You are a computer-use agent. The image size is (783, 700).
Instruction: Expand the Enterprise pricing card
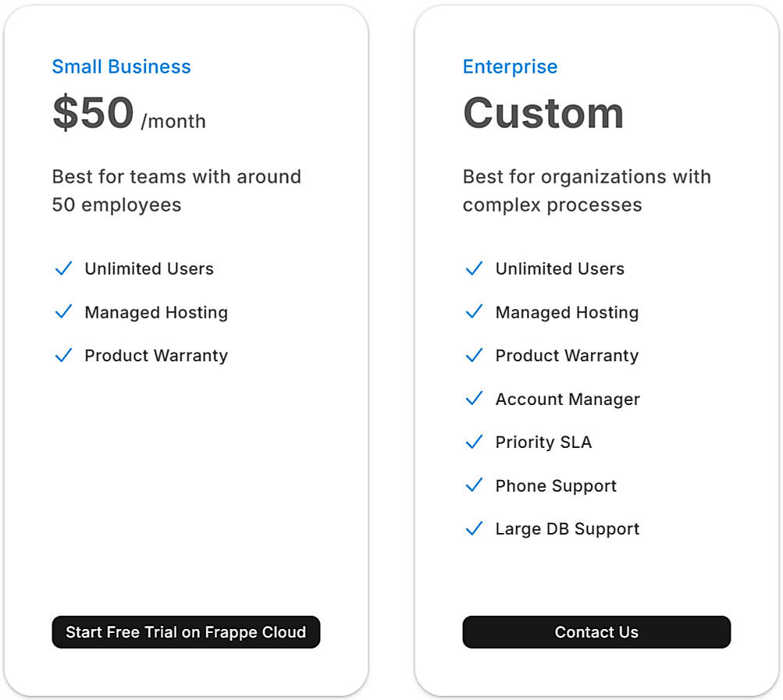coord(596,351)
